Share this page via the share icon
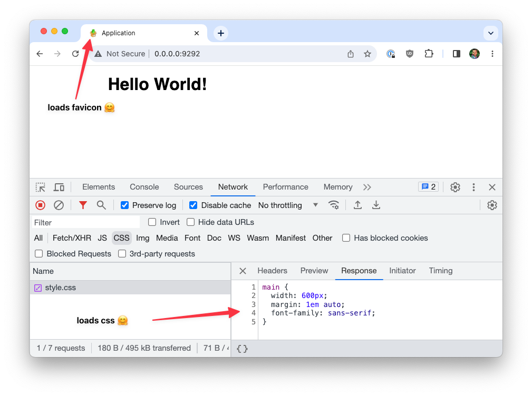 pyautogui.click(x=351, y=54)
